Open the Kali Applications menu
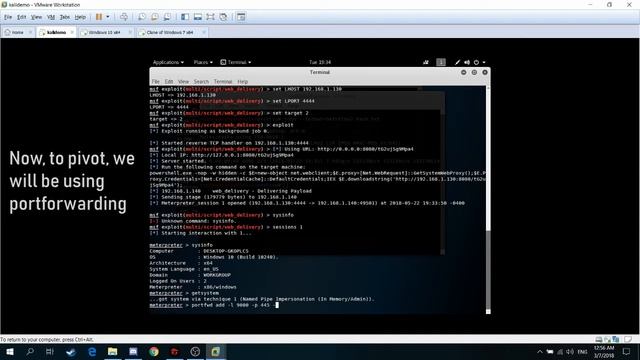640x360 pixels. [168, 62]
